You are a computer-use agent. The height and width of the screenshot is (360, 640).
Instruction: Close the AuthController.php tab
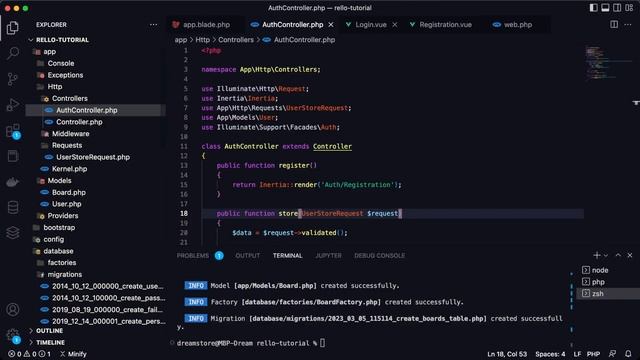pos(331,24)
